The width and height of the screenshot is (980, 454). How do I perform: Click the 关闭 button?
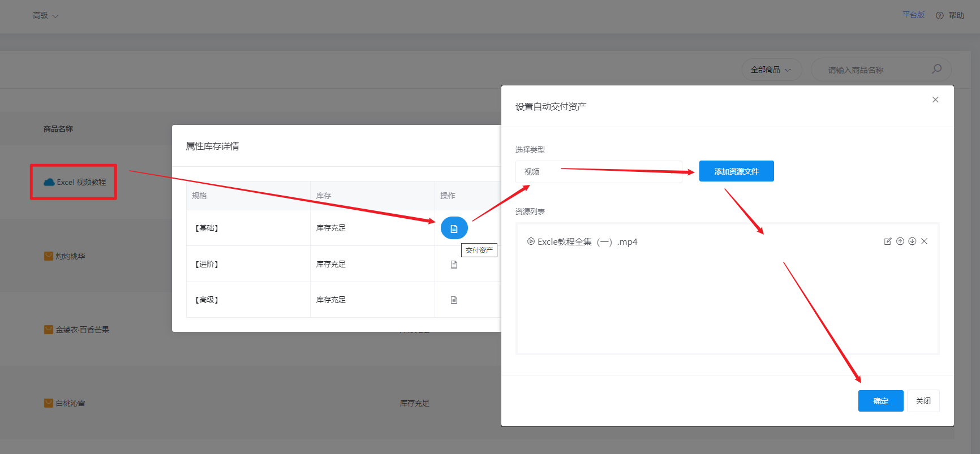[923, 401]
